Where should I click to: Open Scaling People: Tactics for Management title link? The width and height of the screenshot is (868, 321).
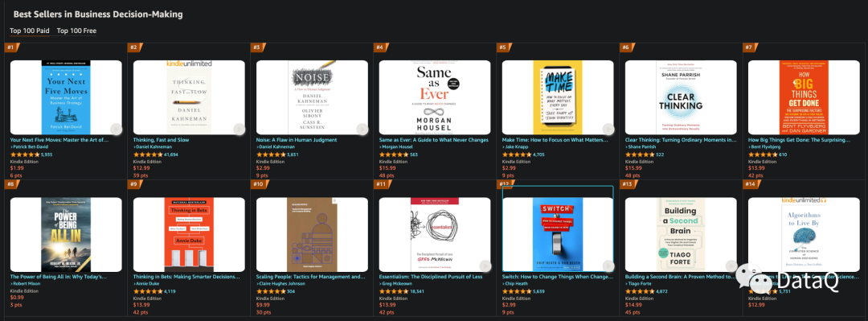pos(310,276)
